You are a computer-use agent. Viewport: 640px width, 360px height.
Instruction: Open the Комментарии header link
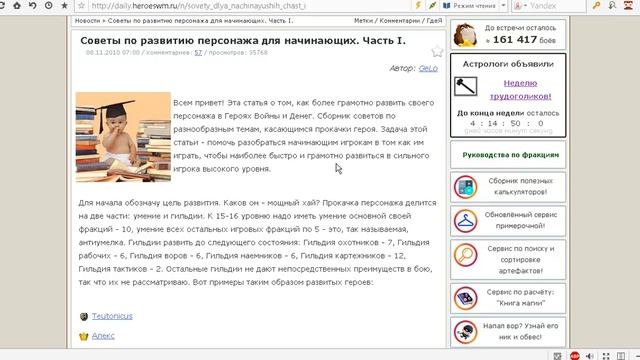(400, 20)
